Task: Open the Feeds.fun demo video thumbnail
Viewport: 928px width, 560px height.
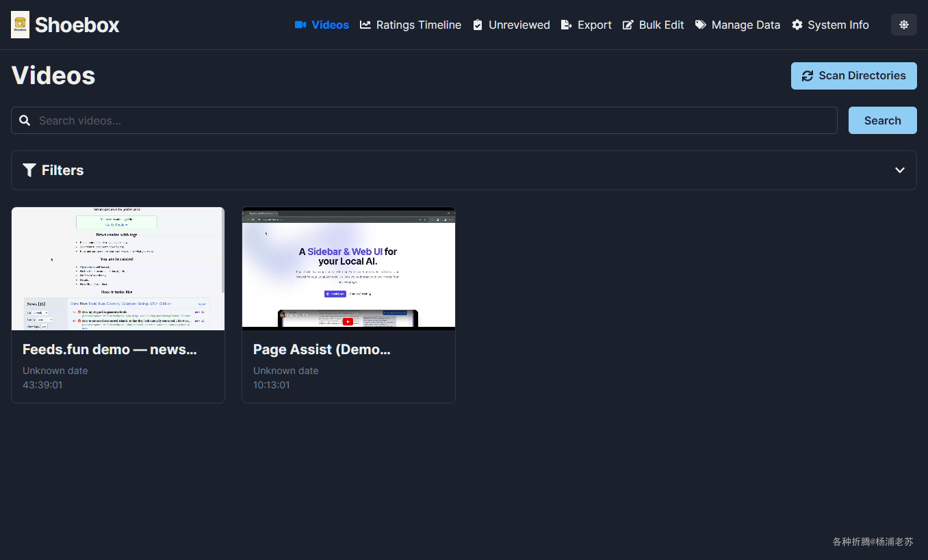Action: 118,269
